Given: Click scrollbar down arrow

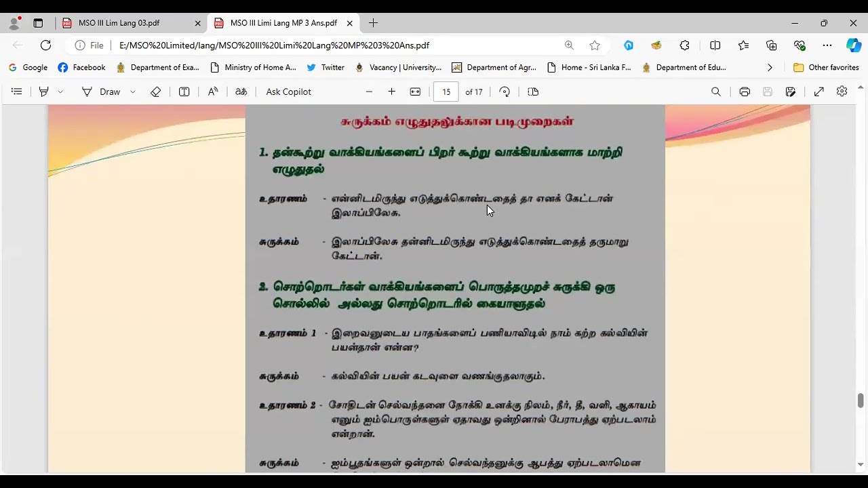Looking at the screenshot, I should (x=861, y=465).
